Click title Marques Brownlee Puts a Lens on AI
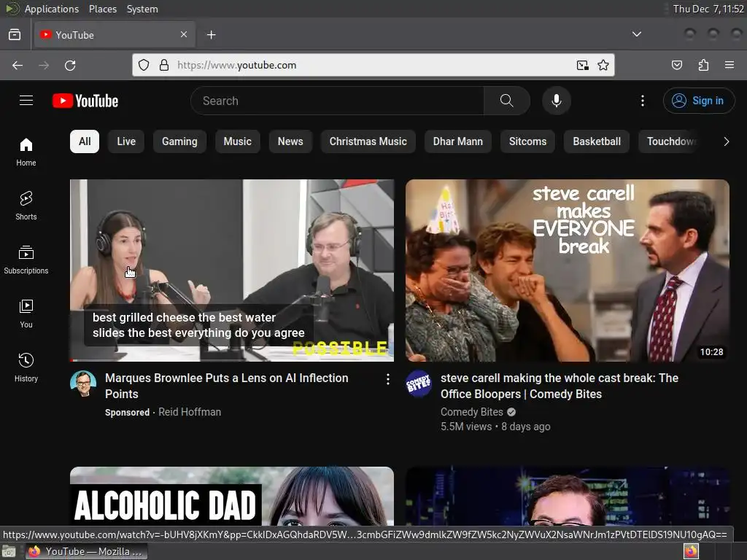The height and width of the screenshot is (560, 747). (227, 386)
